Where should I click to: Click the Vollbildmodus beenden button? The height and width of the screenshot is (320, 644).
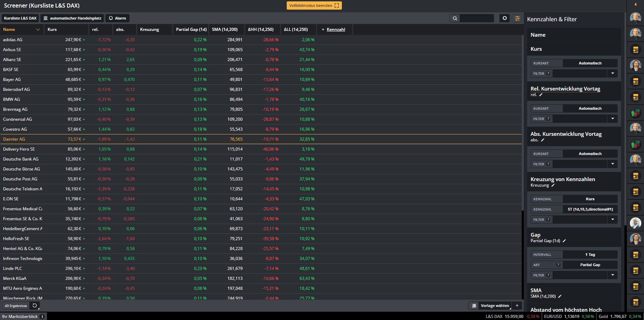(314, 5)
